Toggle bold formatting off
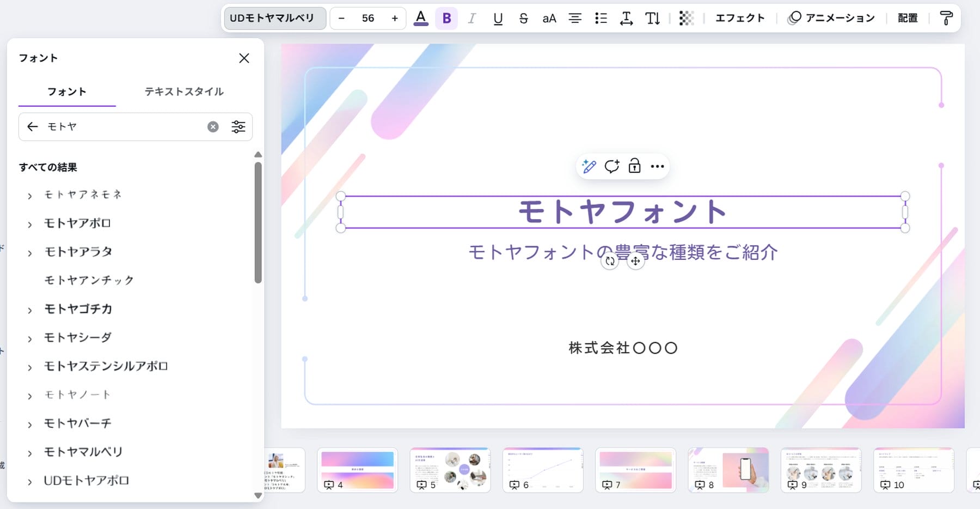The width and height of the screenshot is (980, 509). click(446, 18)
